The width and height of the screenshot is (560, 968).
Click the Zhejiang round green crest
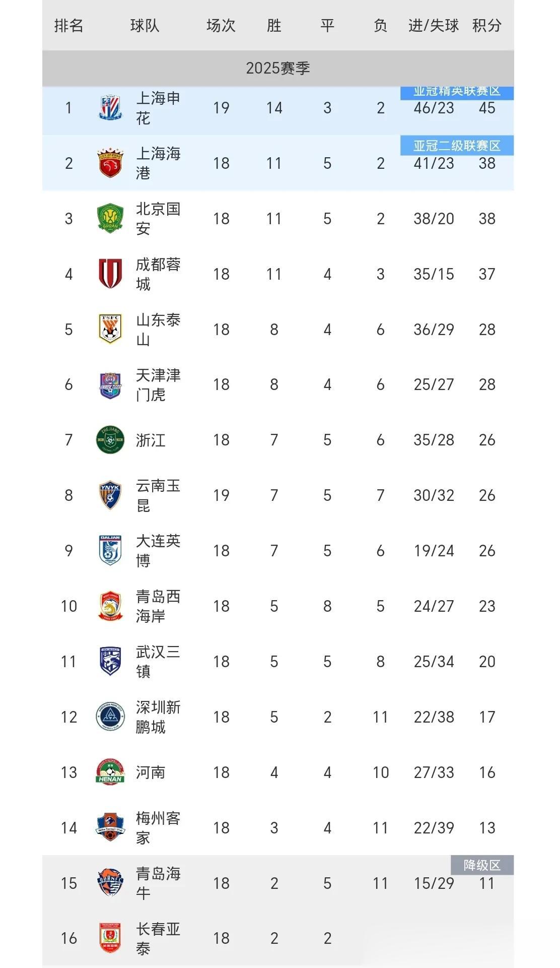110,439
